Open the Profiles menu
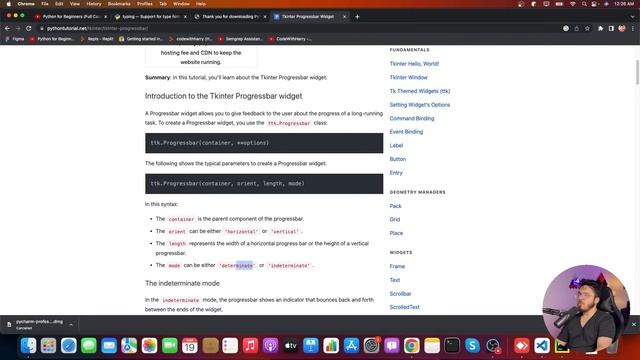This screenshot has width=640, height=360. coord(145,4)
